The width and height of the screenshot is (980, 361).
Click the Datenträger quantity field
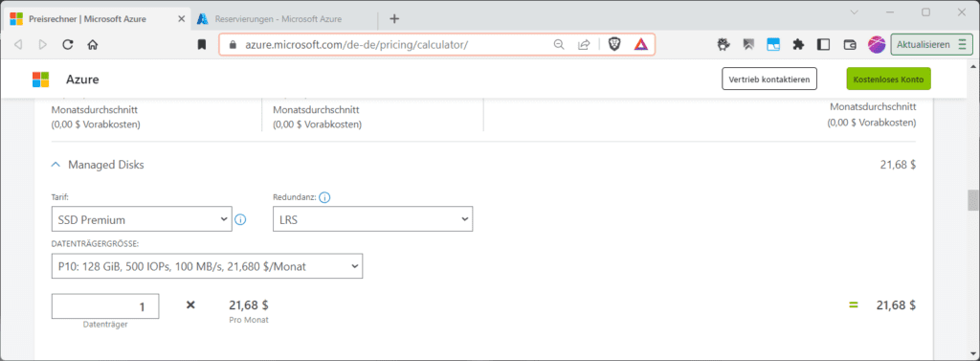point(105,306)
